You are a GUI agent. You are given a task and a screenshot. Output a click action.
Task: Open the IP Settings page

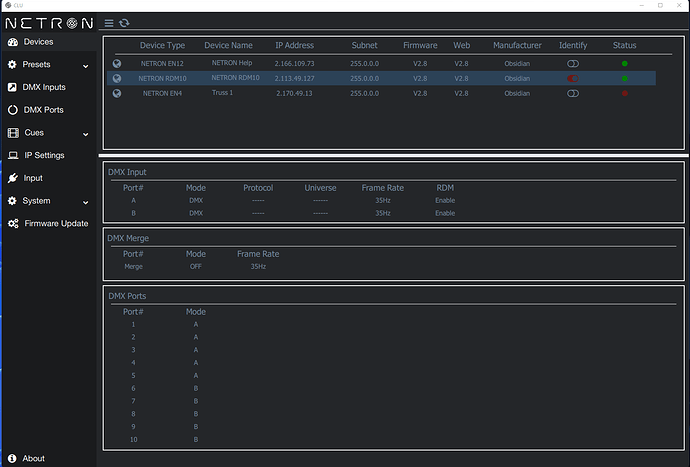[44, 155]
